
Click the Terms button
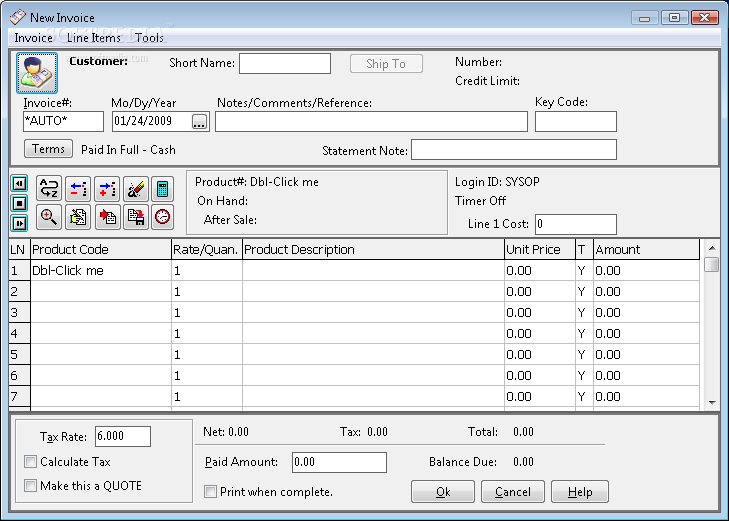point(48,149)
